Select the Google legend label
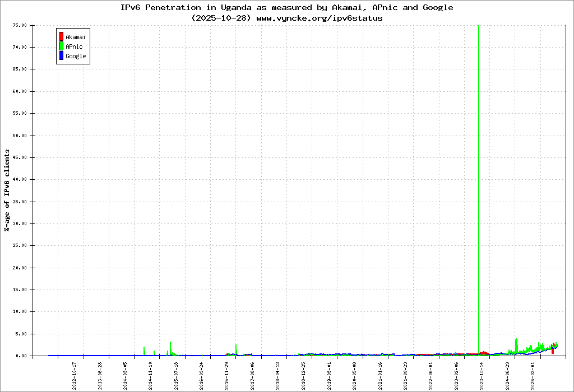Viewport: 574px width, 392px height. (x=76, y=56)
